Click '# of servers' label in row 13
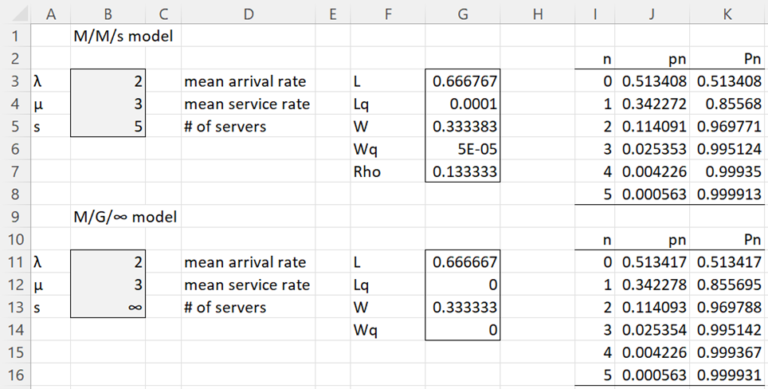Viewport: 768px width, 389px height. click(225, 307)
